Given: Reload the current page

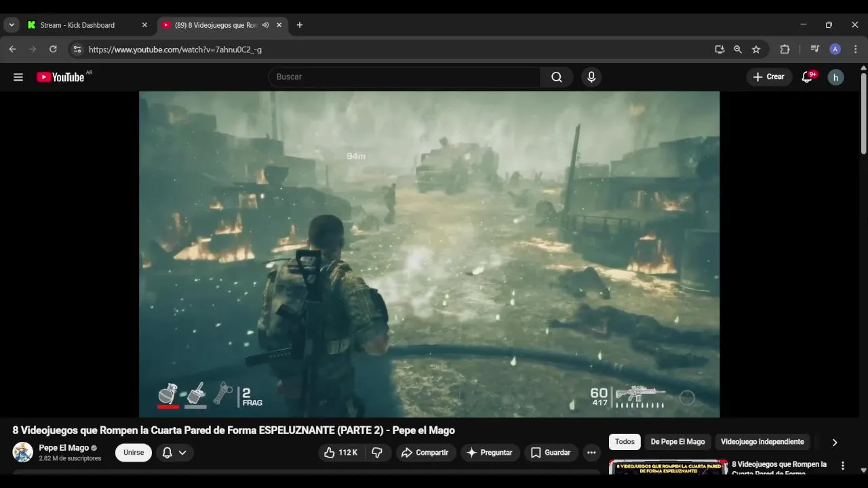Looking at the screenshot, I should click(53, 49).
